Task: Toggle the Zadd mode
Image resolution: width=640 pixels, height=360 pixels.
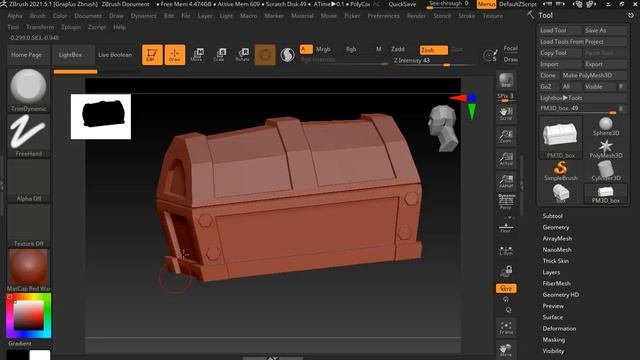Action: point(398,49)
